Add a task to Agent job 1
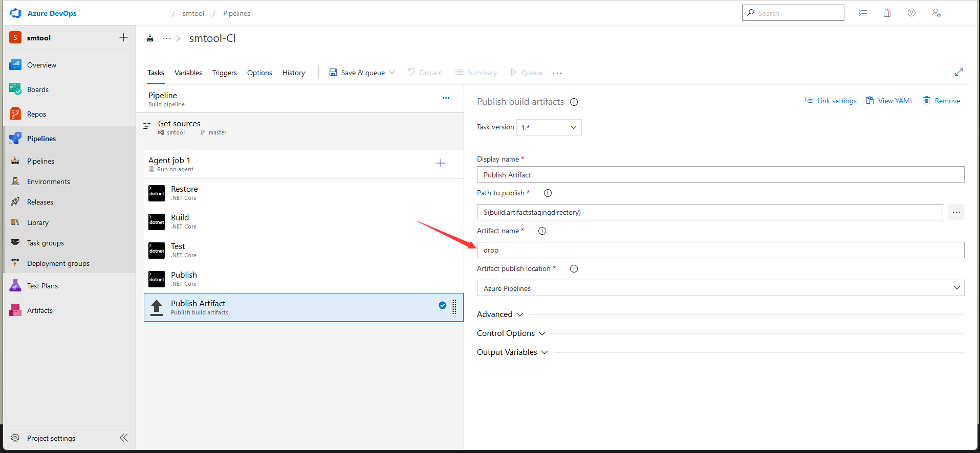 tap(440, 163)
